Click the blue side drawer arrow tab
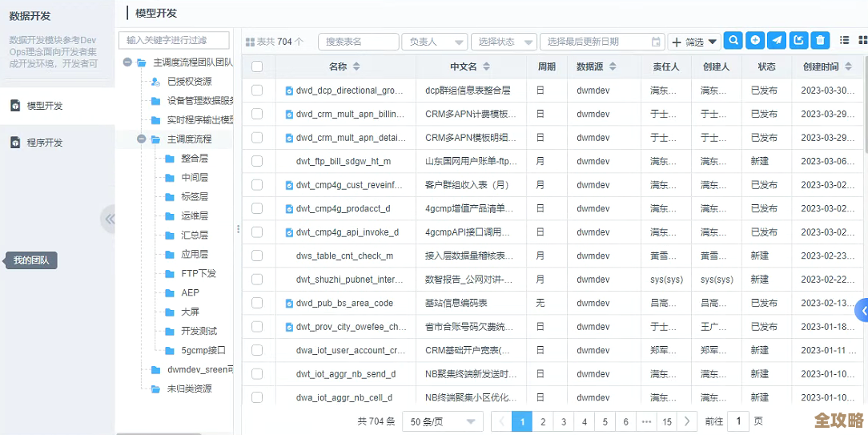The width and height of the screenshot is (868, 435). [862, 310]
